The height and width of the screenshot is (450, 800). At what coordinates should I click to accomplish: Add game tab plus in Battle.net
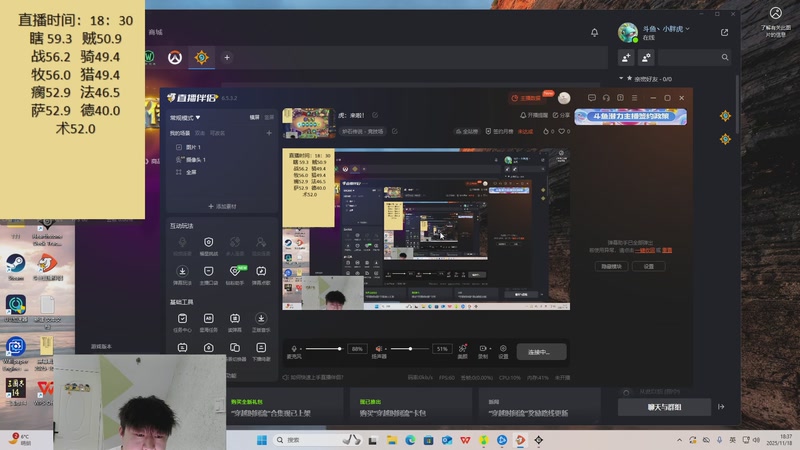point(227,57)
